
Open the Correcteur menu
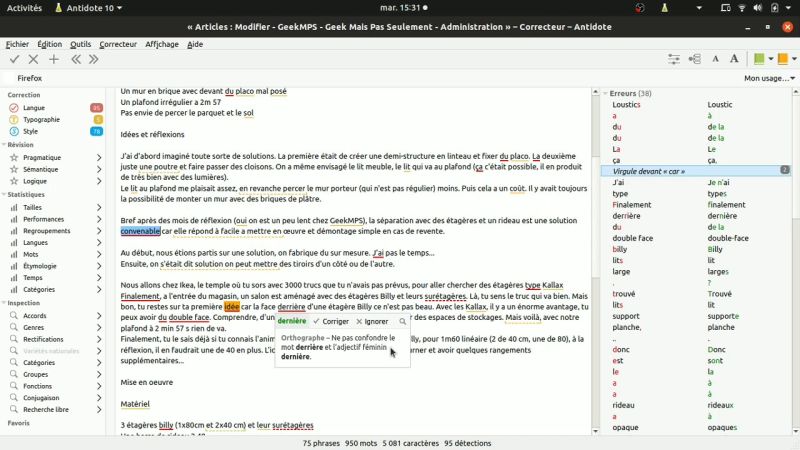[x=118, y=44]
